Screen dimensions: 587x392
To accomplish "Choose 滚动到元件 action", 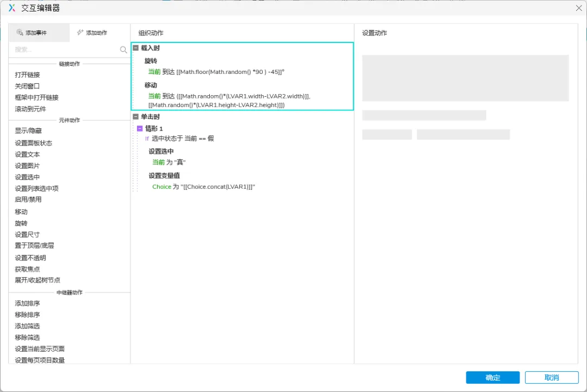I will [30, 109].
